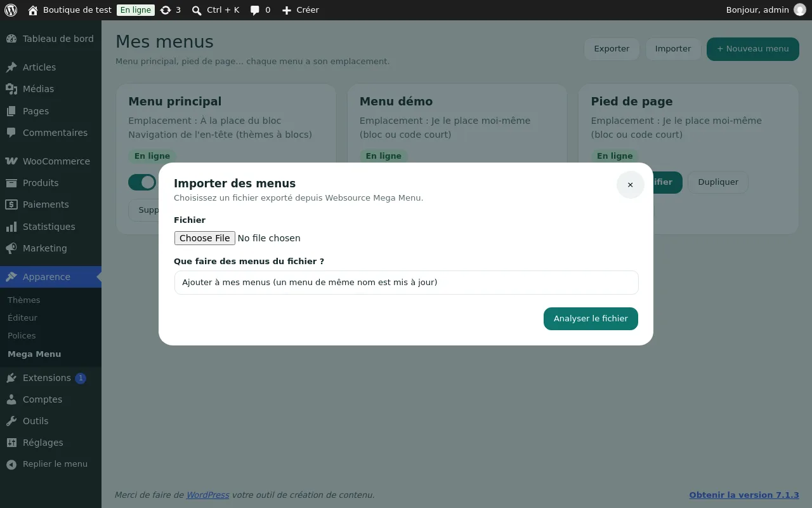Click the 'No file chosen' text

point(269,238)
